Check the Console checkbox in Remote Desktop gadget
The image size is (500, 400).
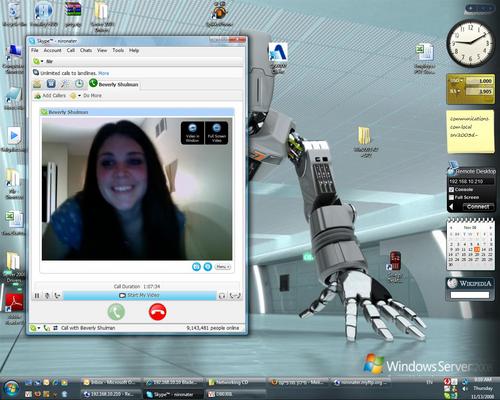(x=451, y=190)
